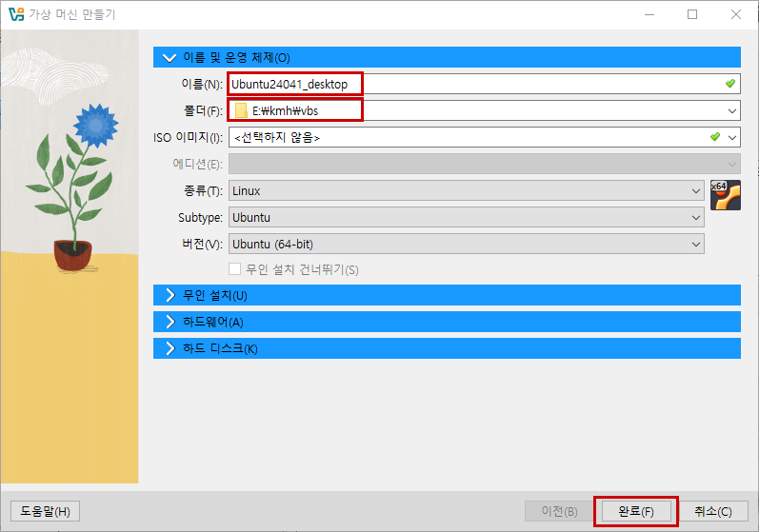Click the 이전 back button
Screen dimensions: 759x532
click(x=559, y=511)
